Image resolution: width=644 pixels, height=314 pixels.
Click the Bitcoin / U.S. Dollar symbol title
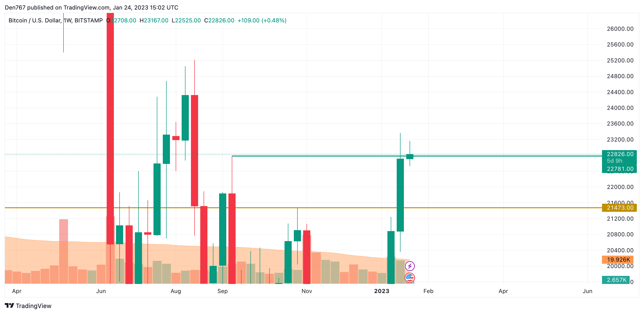click(x=34, y=20)
